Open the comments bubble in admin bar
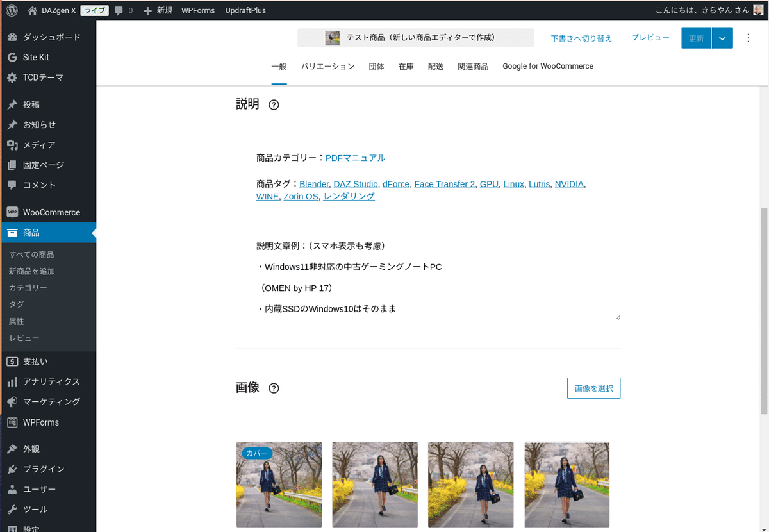 pyautogui.click(x=119, y=10)
